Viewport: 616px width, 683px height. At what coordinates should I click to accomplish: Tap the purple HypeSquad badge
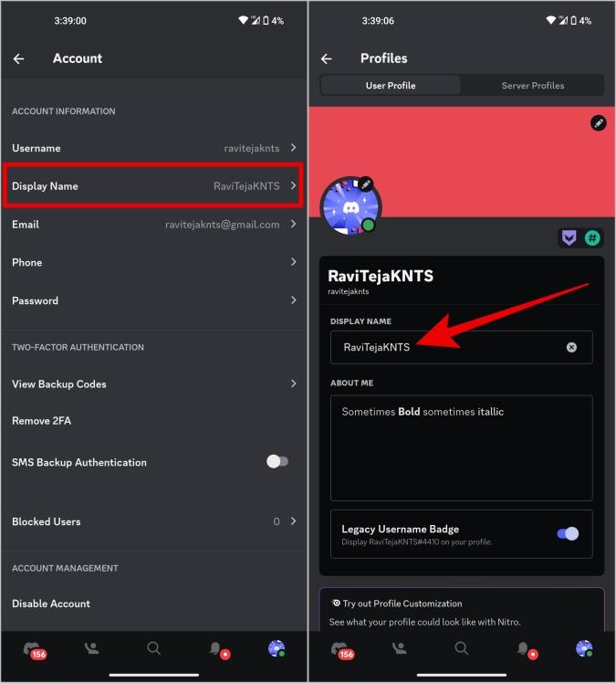[569, 238]
